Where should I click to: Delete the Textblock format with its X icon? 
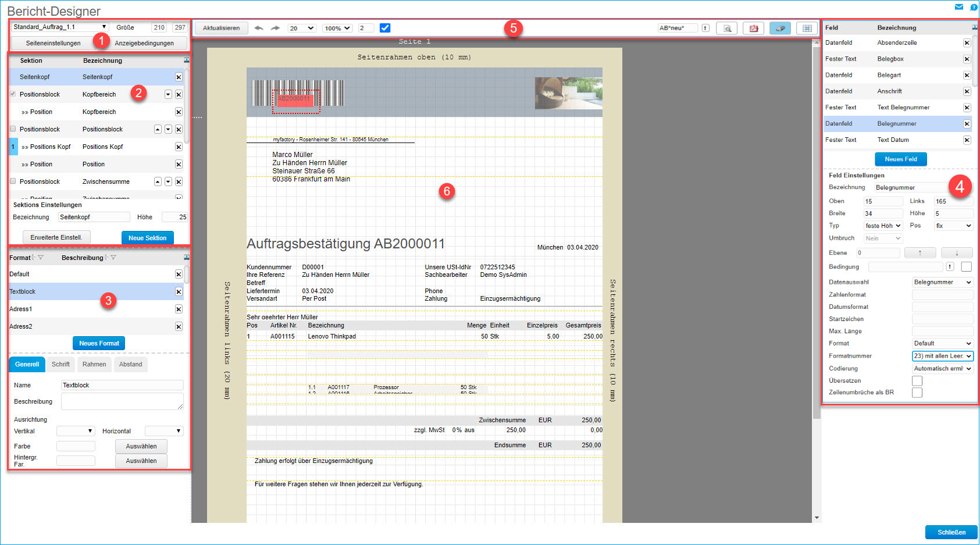point(179,291)
